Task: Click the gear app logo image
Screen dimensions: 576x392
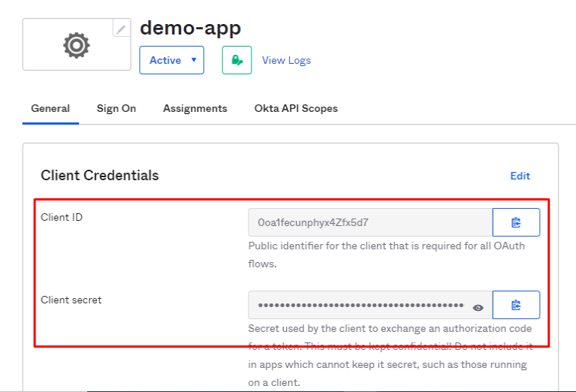Action: click(x=76, y=45)
